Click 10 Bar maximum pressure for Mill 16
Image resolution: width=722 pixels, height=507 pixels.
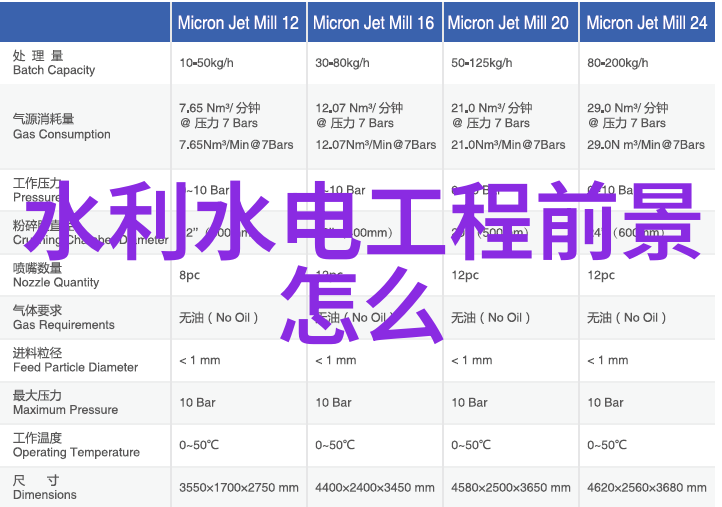(333, 402)
